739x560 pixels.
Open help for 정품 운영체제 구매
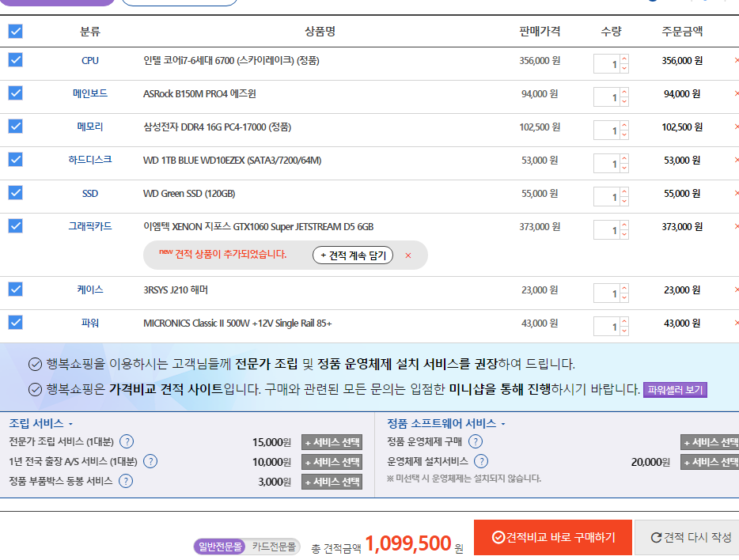coord(476,442)
